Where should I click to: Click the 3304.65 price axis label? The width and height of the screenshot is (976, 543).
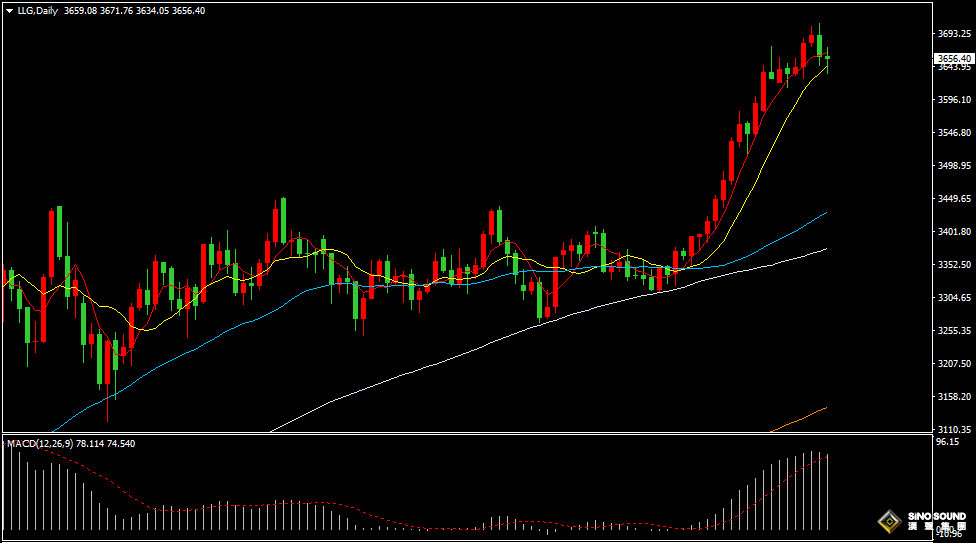click(954, 298)
